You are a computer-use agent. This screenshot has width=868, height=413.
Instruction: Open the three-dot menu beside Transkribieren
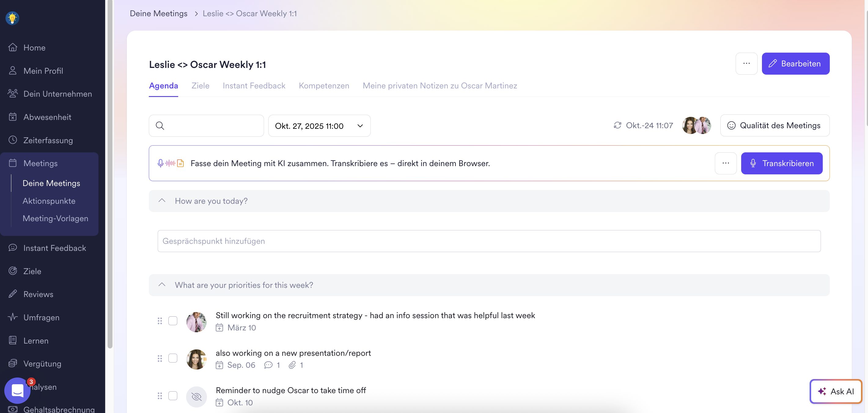click(x=726, y=163)
